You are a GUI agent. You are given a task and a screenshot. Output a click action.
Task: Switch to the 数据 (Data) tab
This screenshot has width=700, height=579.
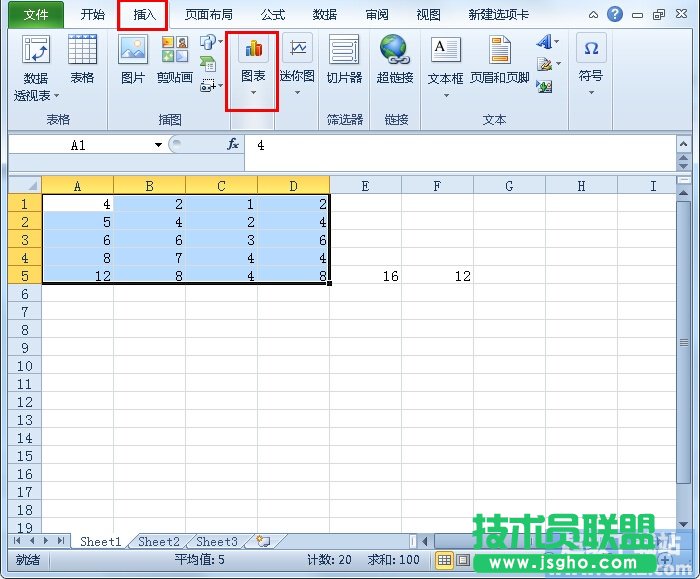[x=325, y=15]
